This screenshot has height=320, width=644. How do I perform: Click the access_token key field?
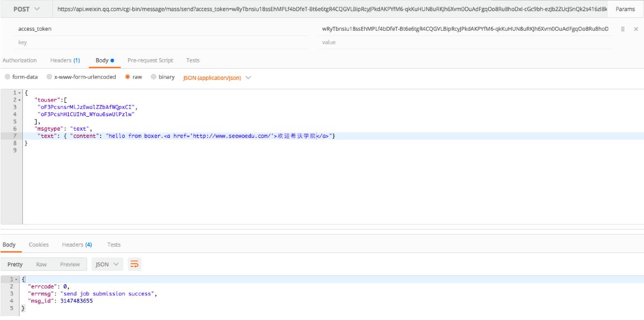(162, 28)
